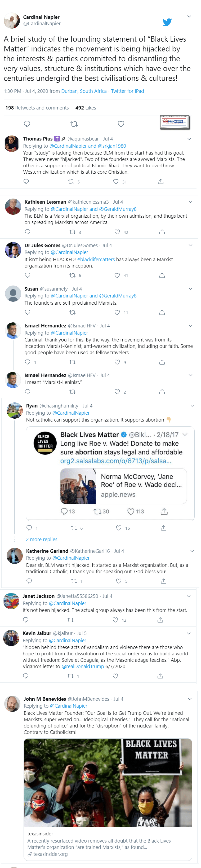The width and height of the screenshot is (201, 868).
Task: Like Janet Jackson's reply
Action: click(x=115, y=620)
